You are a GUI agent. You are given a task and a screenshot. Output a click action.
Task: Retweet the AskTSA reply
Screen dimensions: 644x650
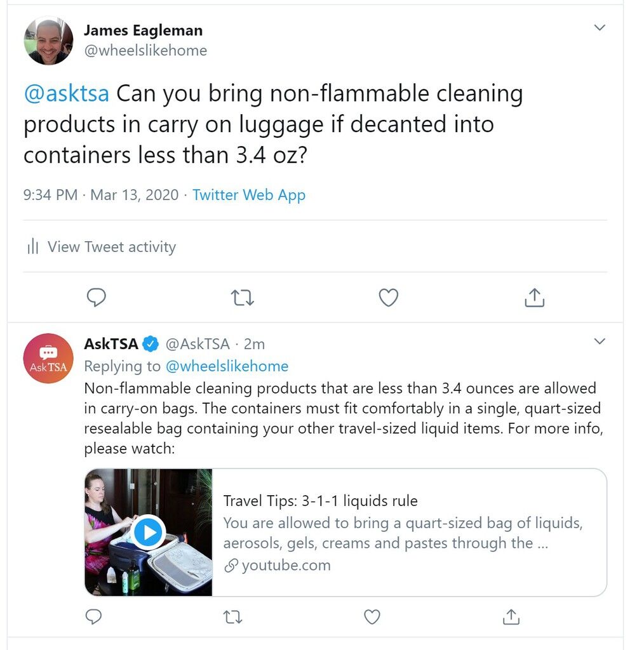coord(232,617)
